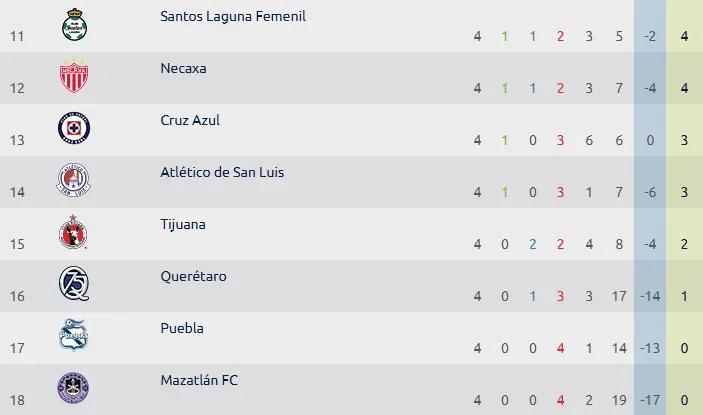The image size is (703, 415).
Task: Click Mazatlán FC's 19 goals against value
Action: [x=619, y=400]
